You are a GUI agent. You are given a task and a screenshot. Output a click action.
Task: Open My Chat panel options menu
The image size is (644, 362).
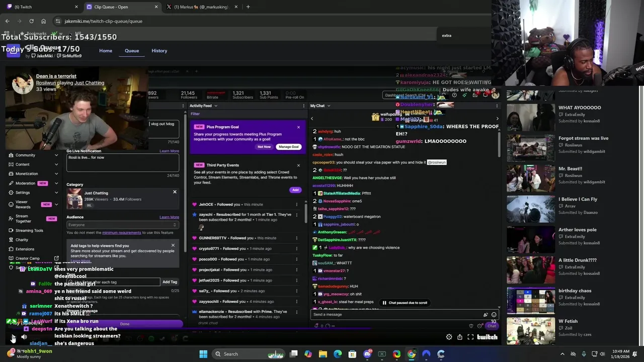(x=497, y=106)
